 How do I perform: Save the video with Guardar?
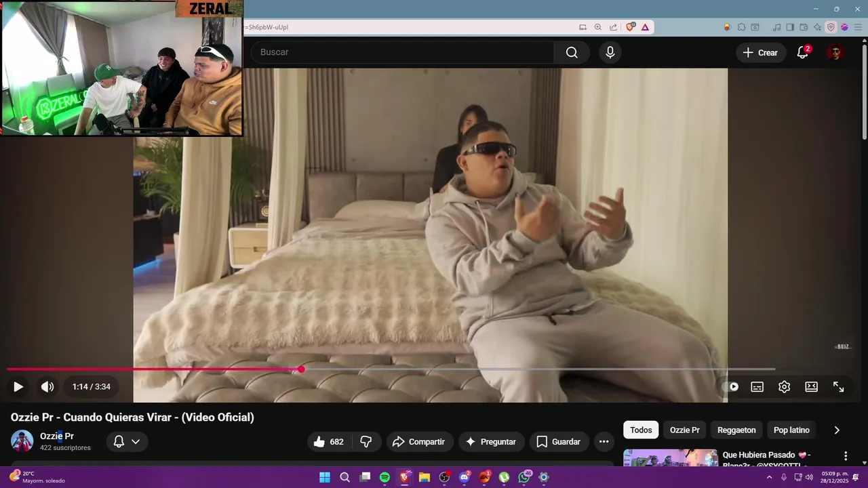pyautogui.click(x=559, y=442)
